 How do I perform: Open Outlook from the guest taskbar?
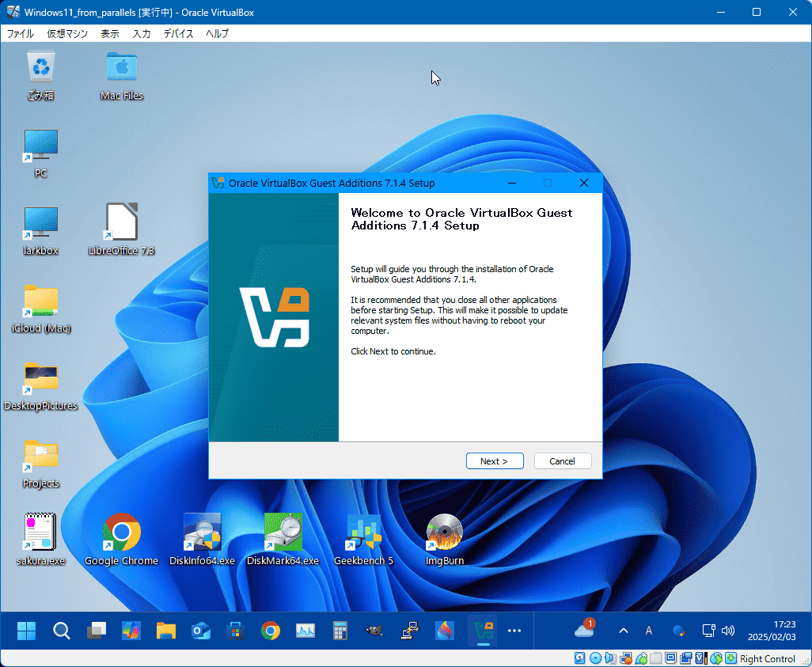201,631
